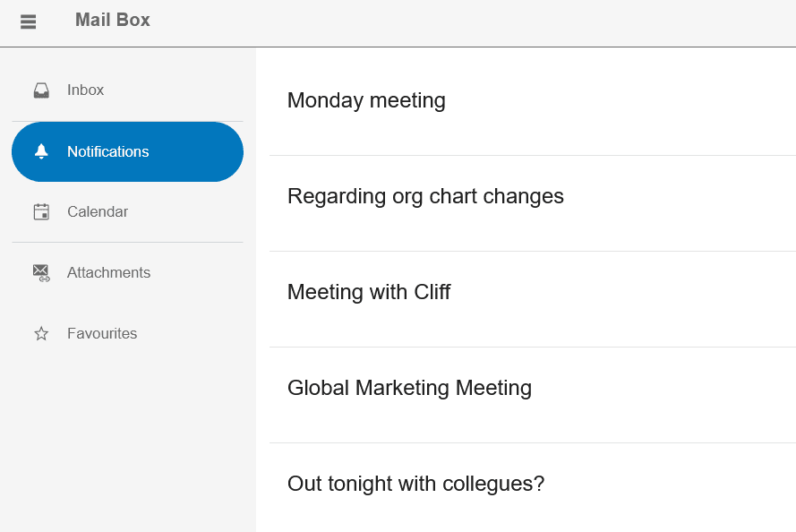This screenshot has height=532, width=796.
Task: Click the blank area of Monday meeting row
Action: pyautogui.click(x=620, y=101)
